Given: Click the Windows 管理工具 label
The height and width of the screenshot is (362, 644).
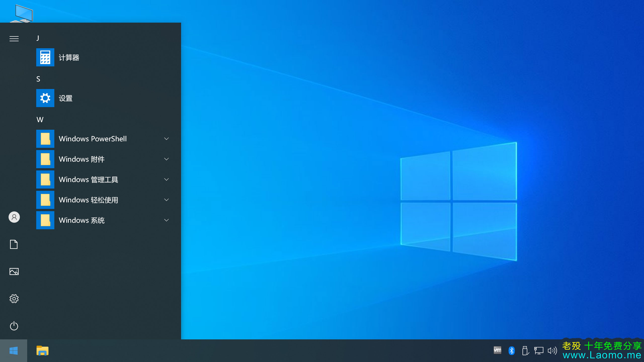Looking at the screenshot, I should click(89, 180).
